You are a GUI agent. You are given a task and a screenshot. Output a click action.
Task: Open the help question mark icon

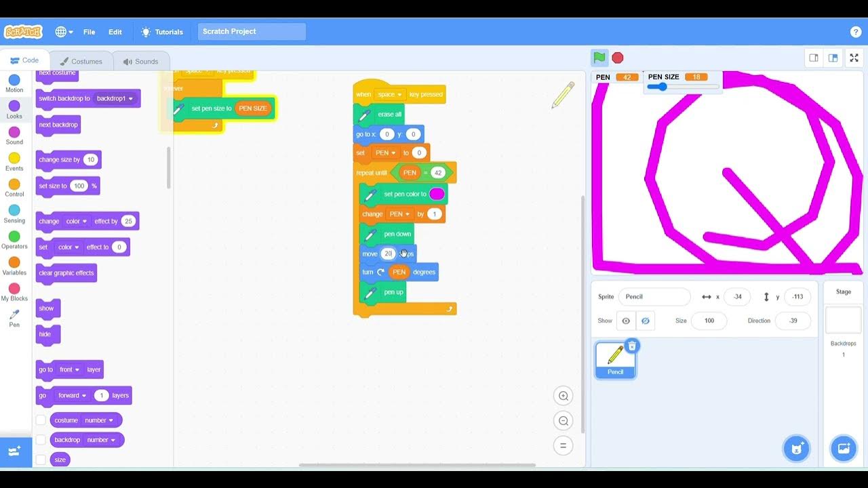pos(856,32)
